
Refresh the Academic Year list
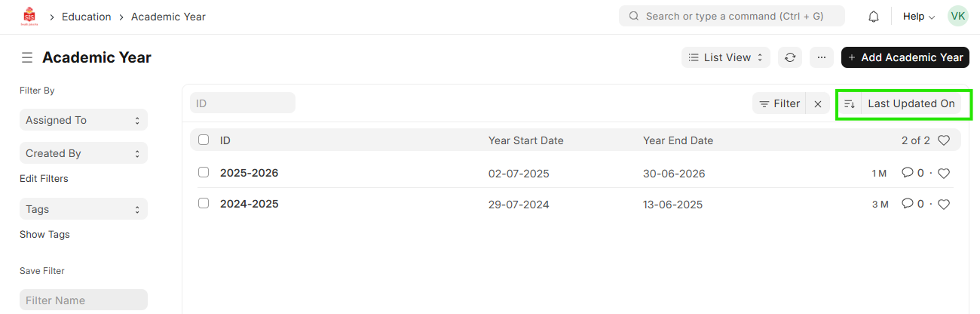(x=790, y=57)
